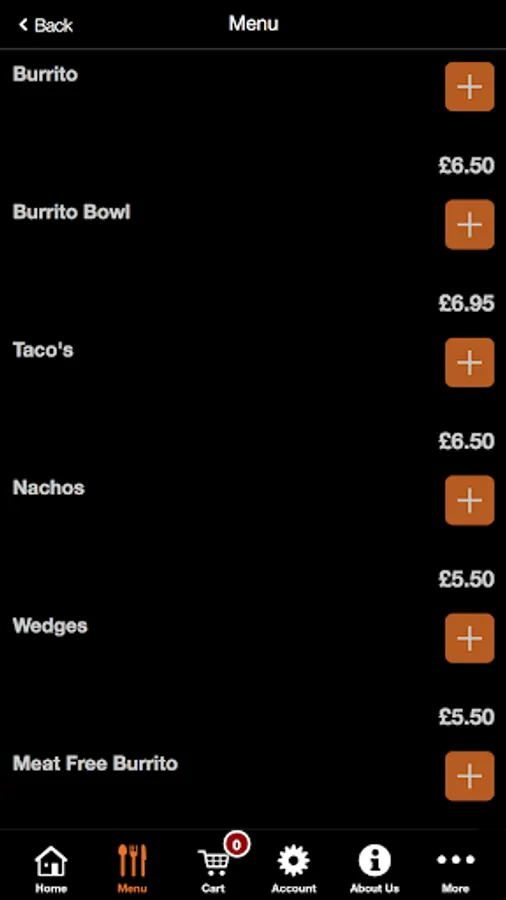Screen dimensions: 506x900
Task: Open the Nachos menu entry
Action: (49, 487)
